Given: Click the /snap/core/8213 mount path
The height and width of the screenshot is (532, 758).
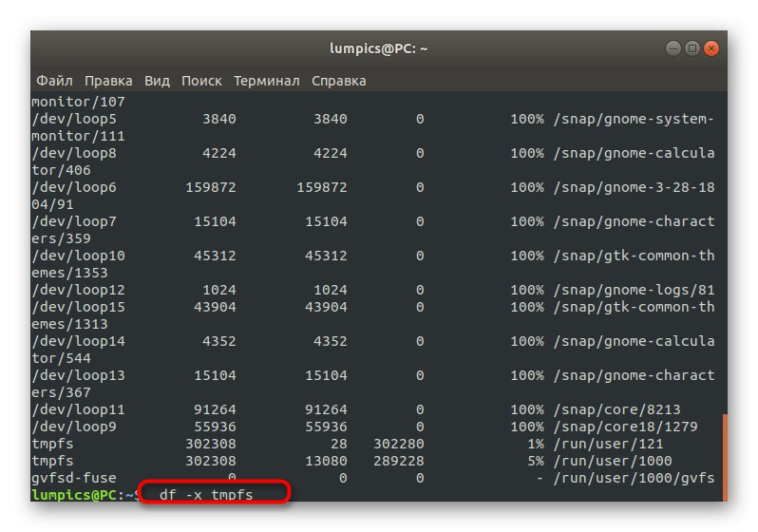Looking at the screenshot, I should (x=616, y=409).
